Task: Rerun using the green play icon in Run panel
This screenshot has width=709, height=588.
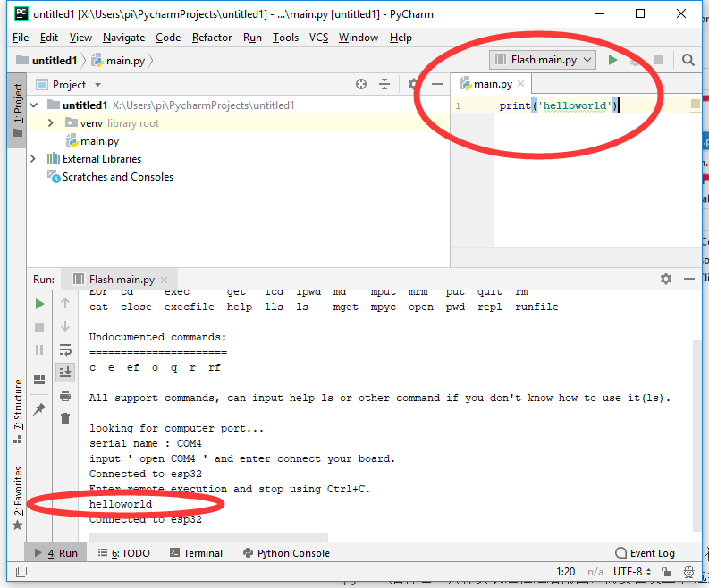Action: click(x=39, y=305)
